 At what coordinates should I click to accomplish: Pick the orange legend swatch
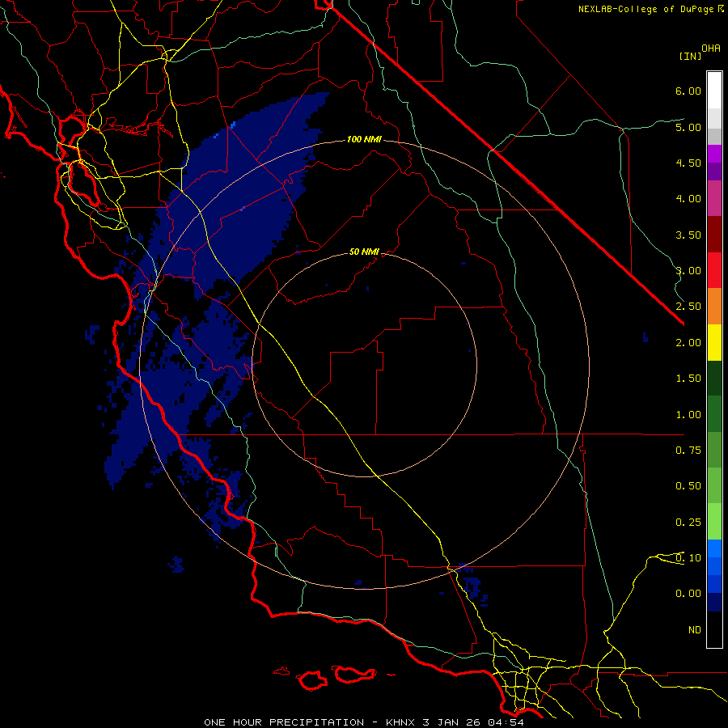pos(714,307)
